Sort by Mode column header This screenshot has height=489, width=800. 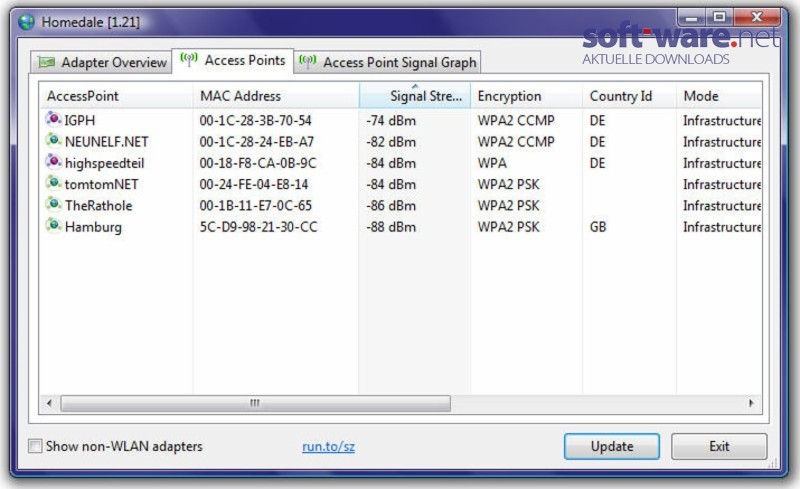click(719, 95)
